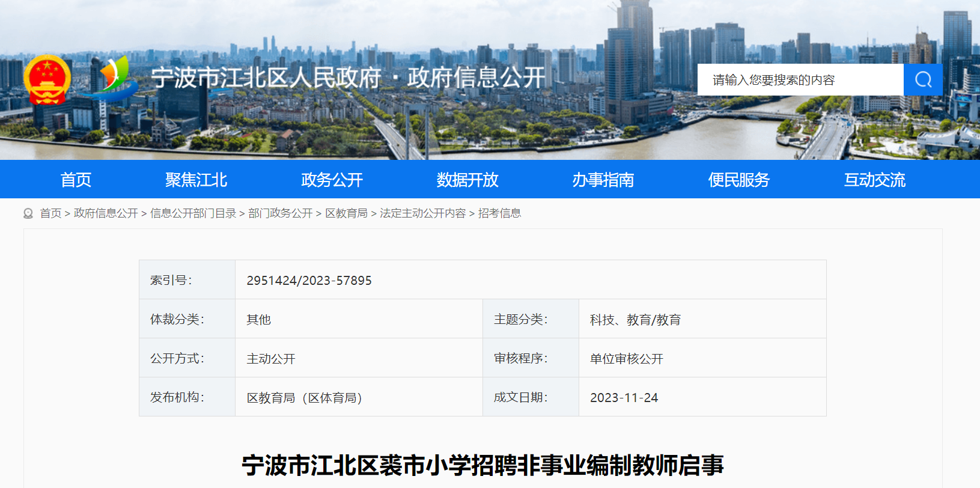Navigate to 部门政务公开 breadcrumb

281,213
